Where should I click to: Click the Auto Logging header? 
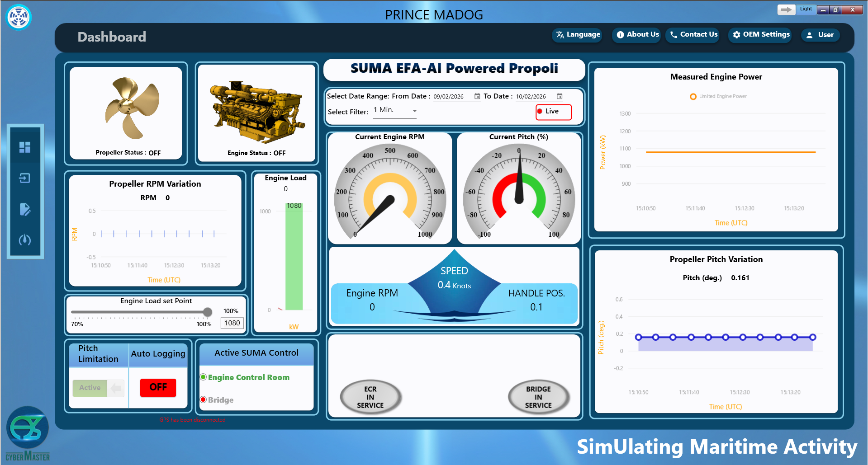coord(158,353)
